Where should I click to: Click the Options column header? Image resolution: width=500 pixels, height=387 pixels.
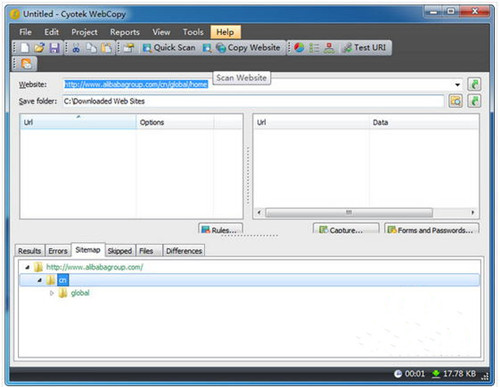(x=175, y=122)
